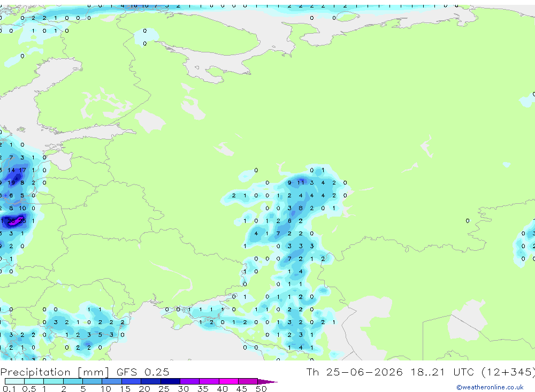Image resolution: width=535 pixels, height=392 pixels.
Task: Click the 5–10 mm legend color box
Action: [x=93, y=381]
